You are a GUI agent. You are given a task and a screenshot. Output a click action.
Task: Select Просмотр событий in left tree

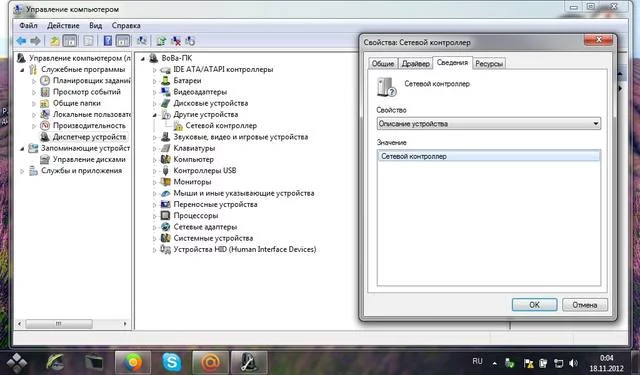[x=87, y=92]
